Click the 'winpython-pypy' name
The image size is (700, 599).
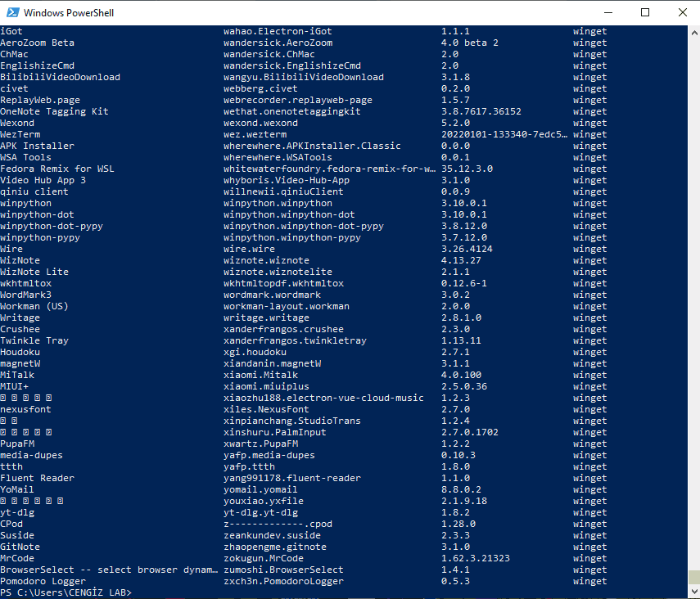tap(40, 237)
